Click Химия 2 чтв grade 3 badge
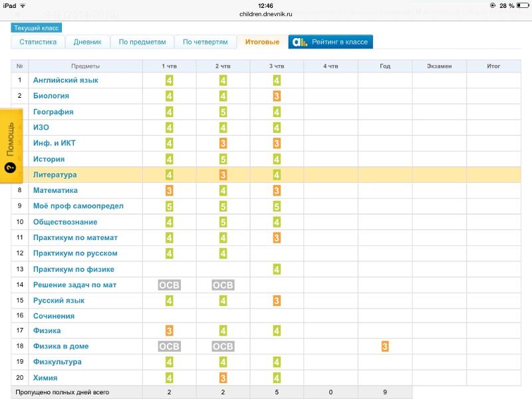Viewport: 532px width, 399px height. point(223,378)
